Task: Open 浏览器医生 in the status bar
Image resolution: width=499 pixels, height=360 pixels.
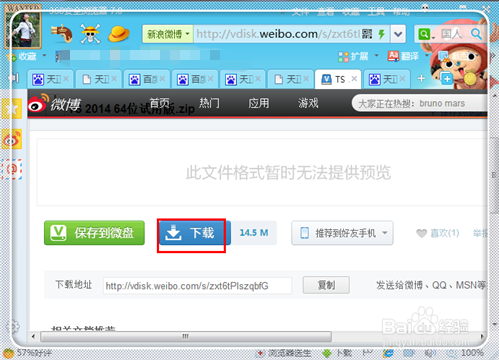Action: click(284, 353)
